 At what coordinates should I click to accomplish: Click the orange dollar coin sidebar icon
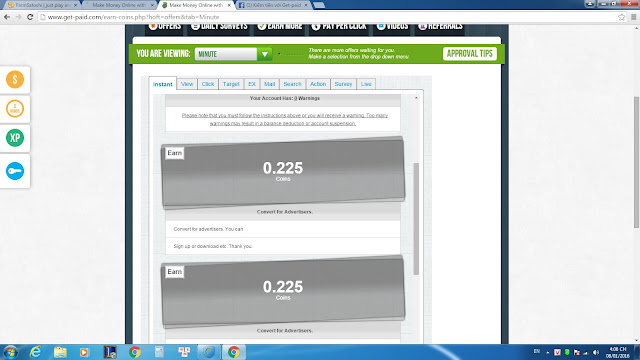click(15, 79)
